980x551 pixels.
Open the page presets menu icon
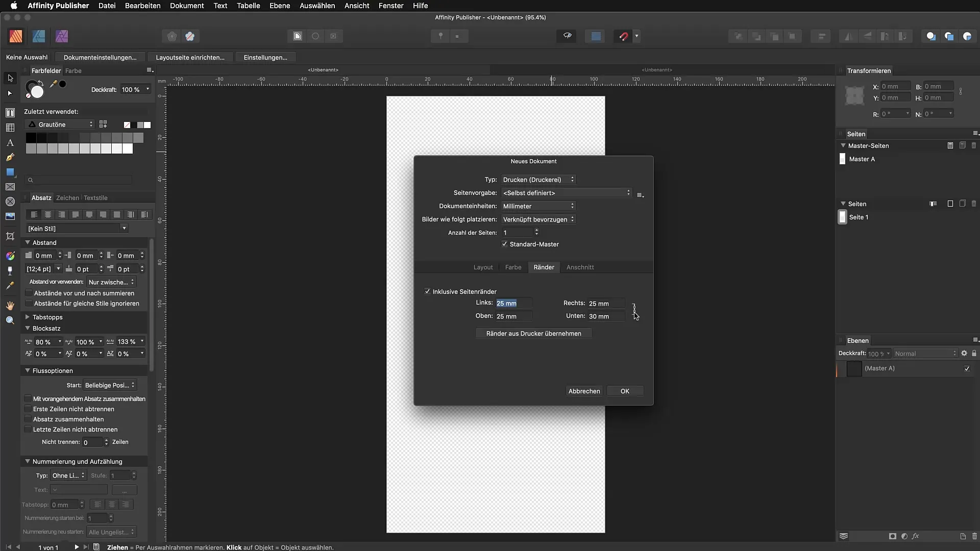(640, 195)
